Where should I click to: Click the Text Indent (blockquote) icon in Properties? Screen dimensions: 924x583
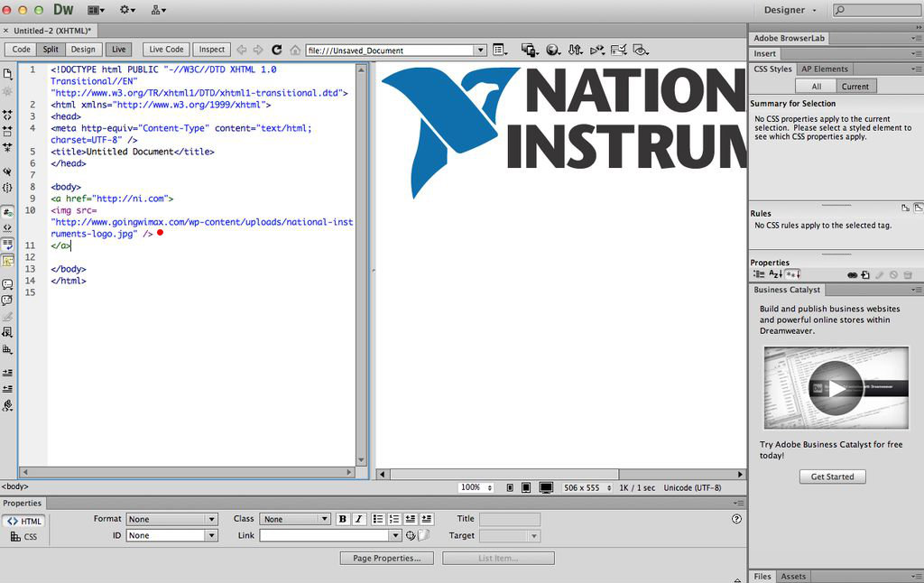point(426,519)
